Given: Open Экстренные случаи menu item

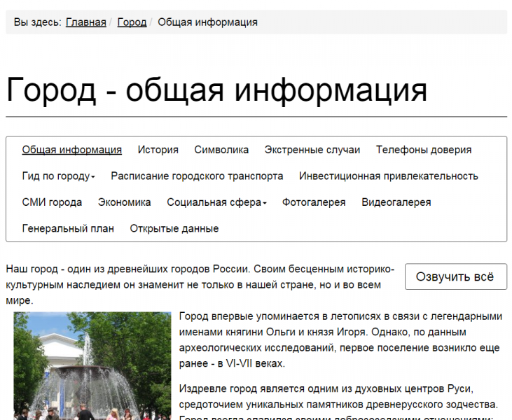Looking at the screenshot, I should (312, 150).
